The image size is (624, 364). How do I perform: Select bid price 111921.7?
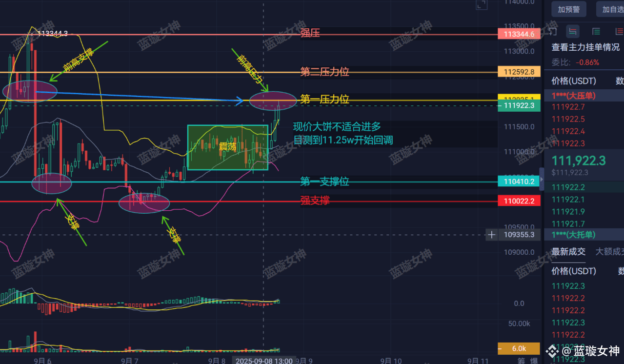pos(568,224)
